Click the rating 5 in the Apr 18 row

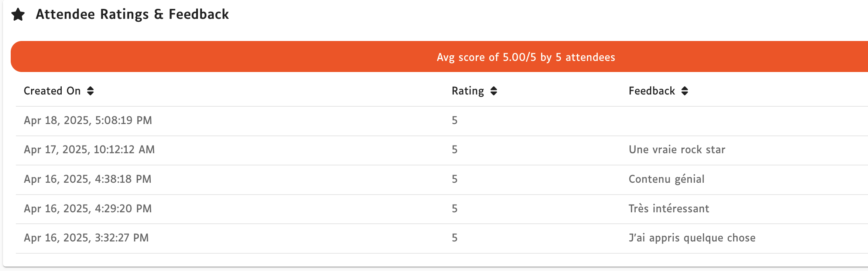tap(455, 120)
